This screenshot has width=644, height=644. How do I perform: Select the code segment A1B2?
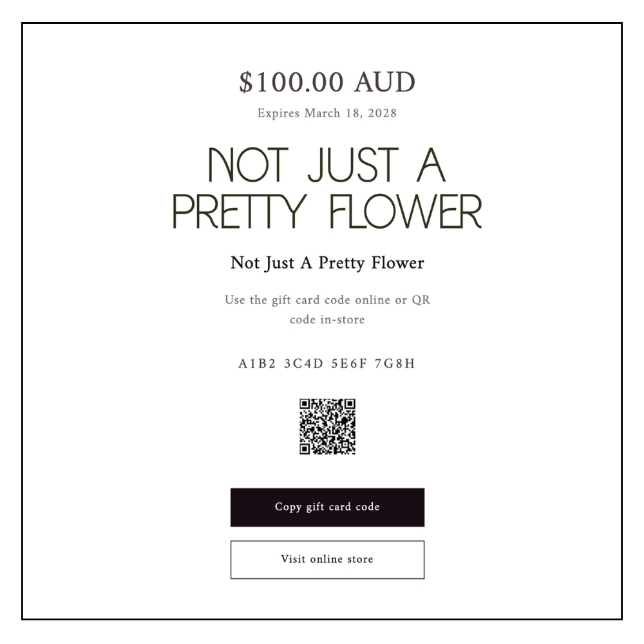point(256,361)
